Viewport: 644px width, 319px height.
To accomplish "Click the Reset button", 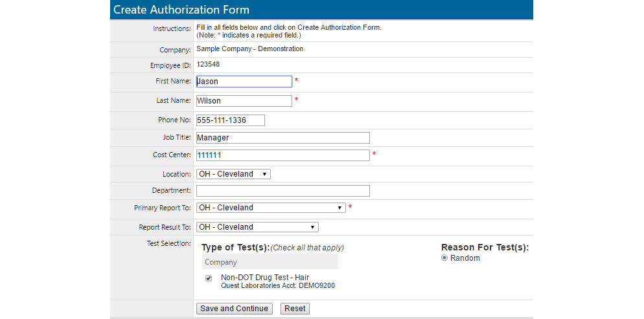I will (x=295, y=309).
